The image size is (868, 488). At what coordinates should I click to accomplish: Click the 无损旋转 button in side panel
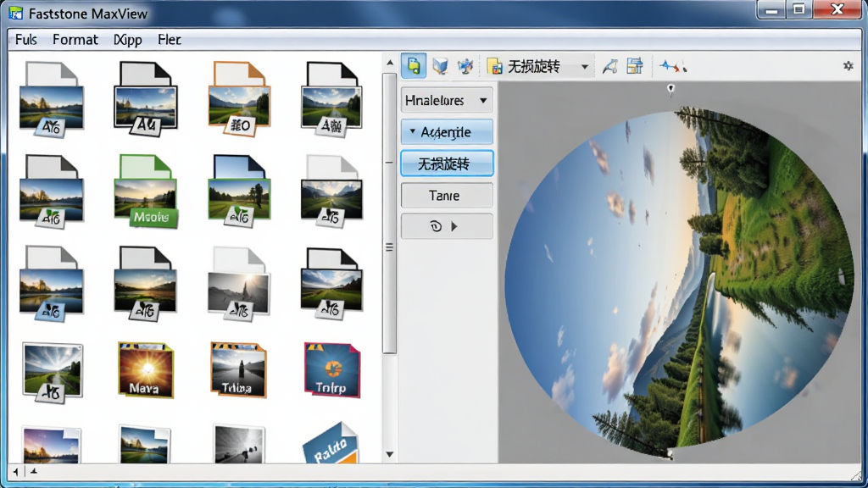tap(447, 164)
